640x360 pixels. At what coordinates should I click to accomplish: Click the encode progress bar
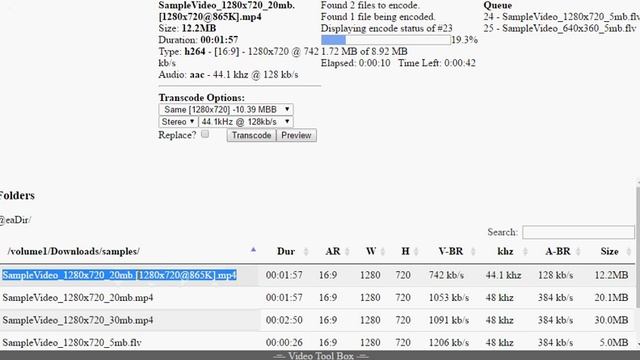coord(386,40)
